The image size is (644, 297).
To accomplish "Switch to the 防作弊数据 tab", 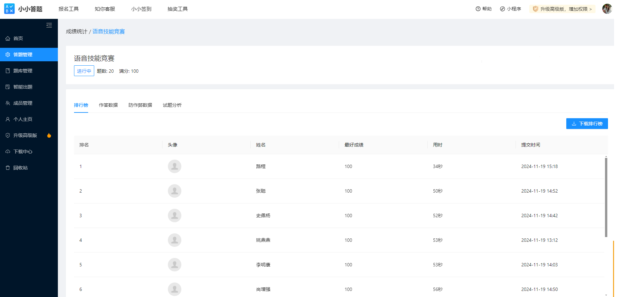I will (x=140, y=105).
